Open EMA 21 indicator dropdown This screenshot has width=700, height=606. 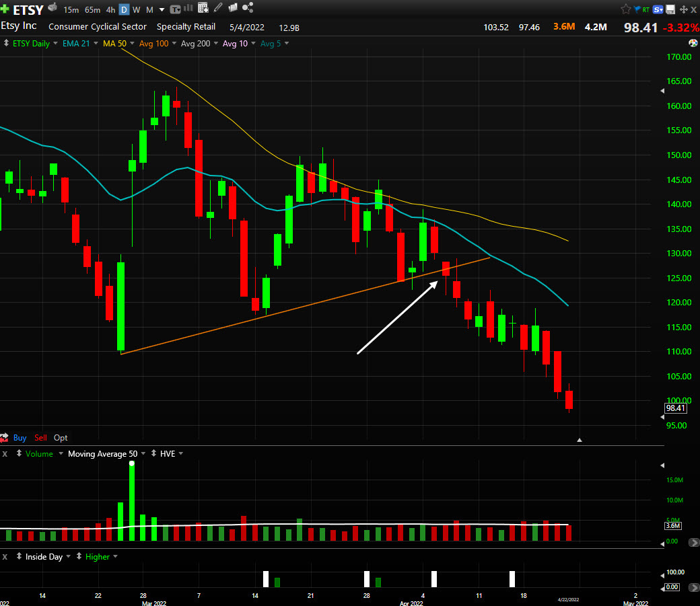[96, 43]
